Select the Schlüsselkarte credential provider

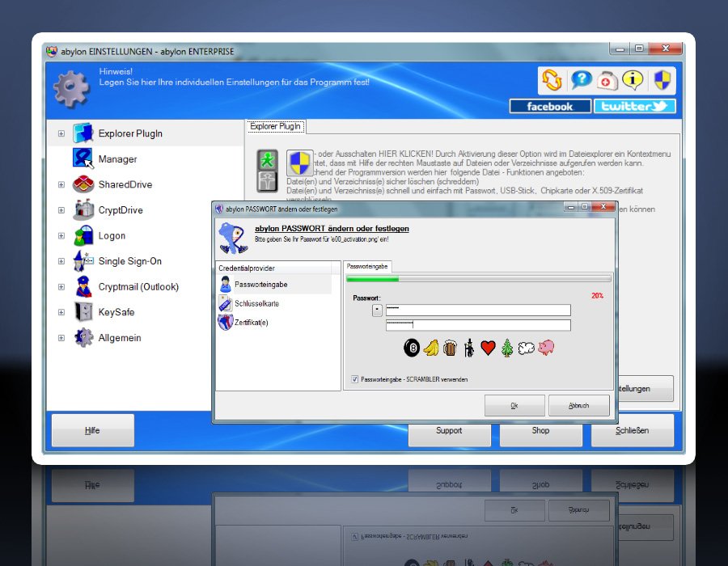click(x=274, y=303)
